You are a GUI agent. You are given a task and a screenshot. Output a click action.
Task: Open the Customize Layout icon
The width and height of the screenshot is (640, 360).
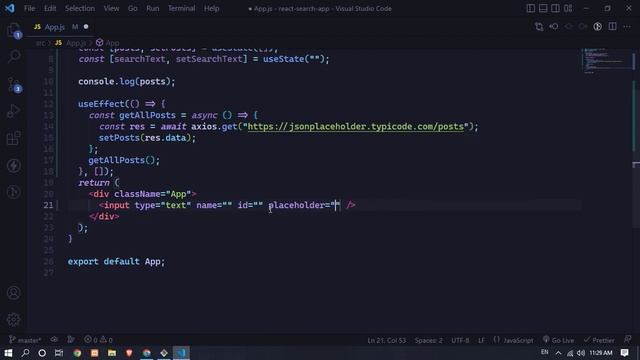(x=568, y=8)
